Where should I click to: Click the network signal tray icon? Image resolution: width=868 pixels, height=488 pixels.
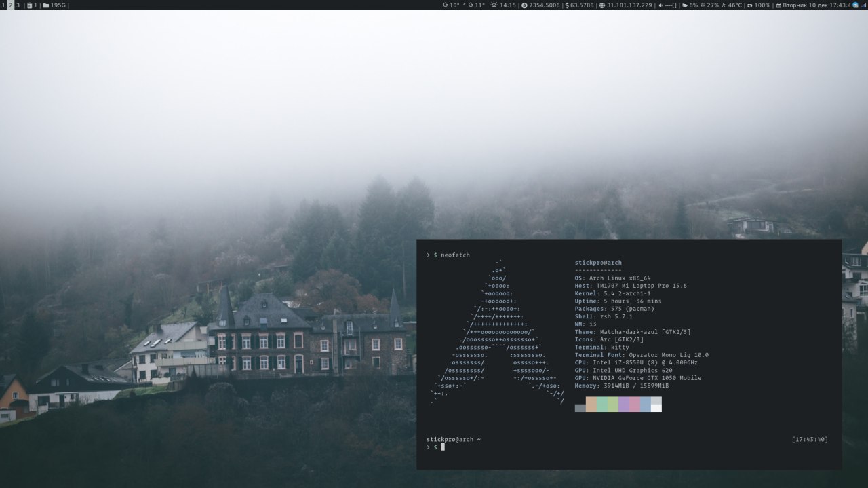(x=864, y=5)
